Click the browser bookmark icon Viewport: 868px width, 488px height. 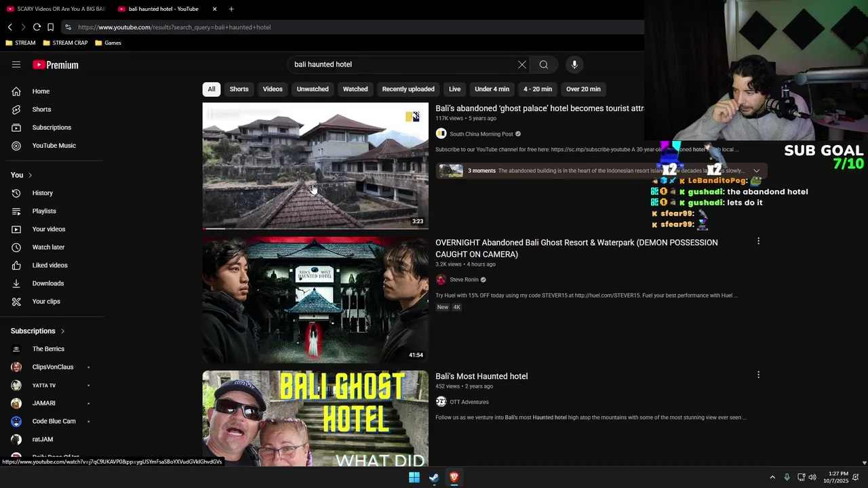pyautogui.click(x=50, y=27)
